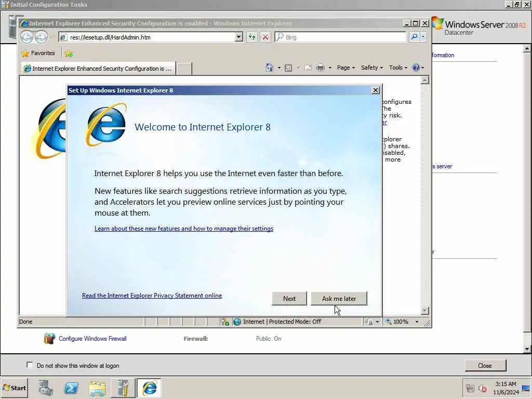Open search provider dropdown arrow
Screen dimensions: 532x399
point(423,37)
